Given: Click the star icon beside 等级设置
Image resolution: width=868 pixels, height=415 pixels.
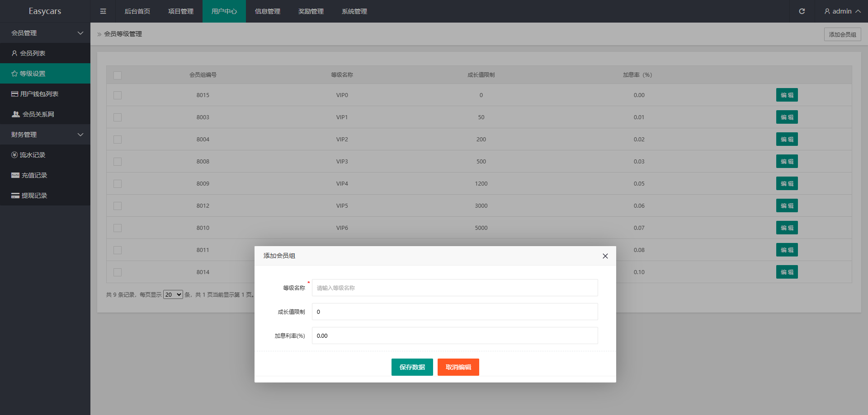Looking at the screenshot, I should [14, 74].
